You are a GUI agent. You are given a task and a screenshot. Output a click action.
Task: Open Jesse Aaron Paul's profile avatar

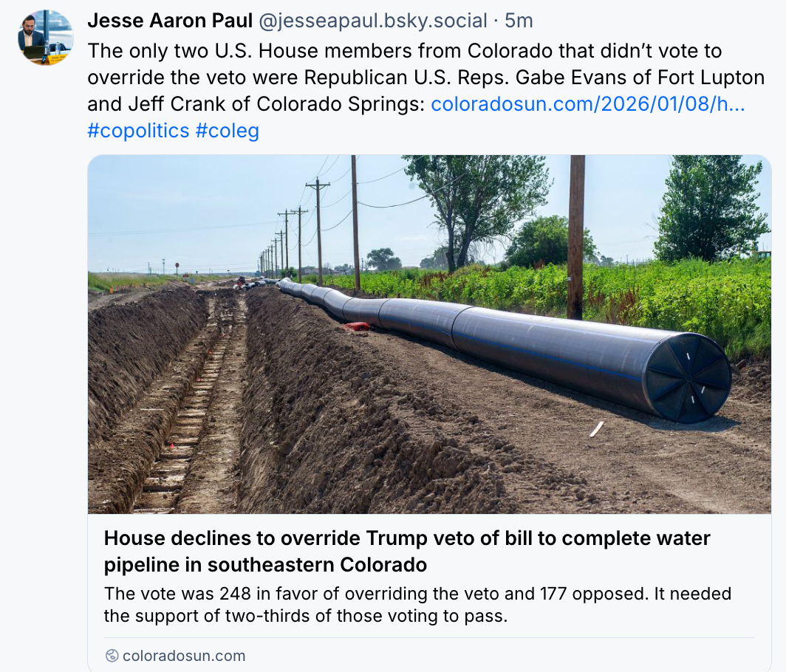tap(46, 37)
